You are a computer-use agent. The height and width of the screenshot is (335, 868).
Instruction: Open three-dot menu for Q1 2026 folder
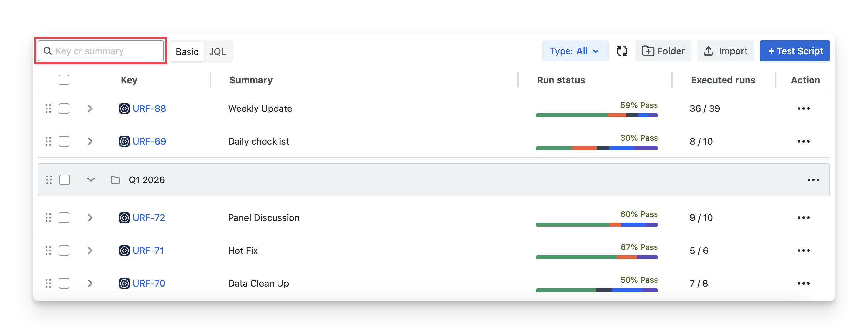(813, 180)
